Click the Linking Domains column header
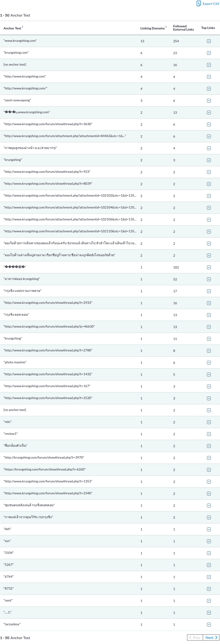This screenshot has height=644, width=220. click(x=152, y=28)
